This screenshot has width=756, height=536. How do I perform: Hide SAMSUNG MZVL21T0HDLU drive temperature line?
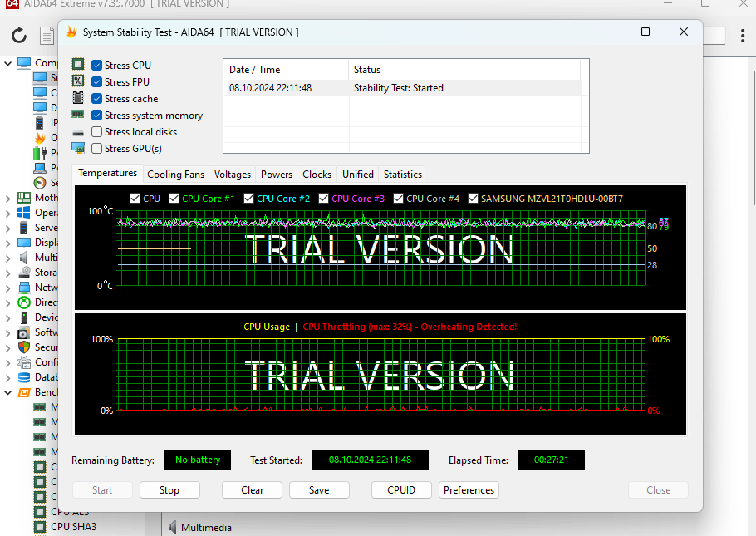pos(473,199)
